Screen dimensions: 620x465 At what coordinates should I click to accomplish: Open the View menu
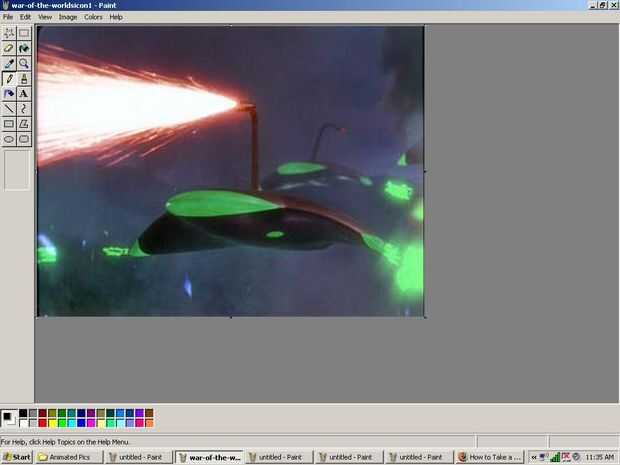[x=45, y=17]
